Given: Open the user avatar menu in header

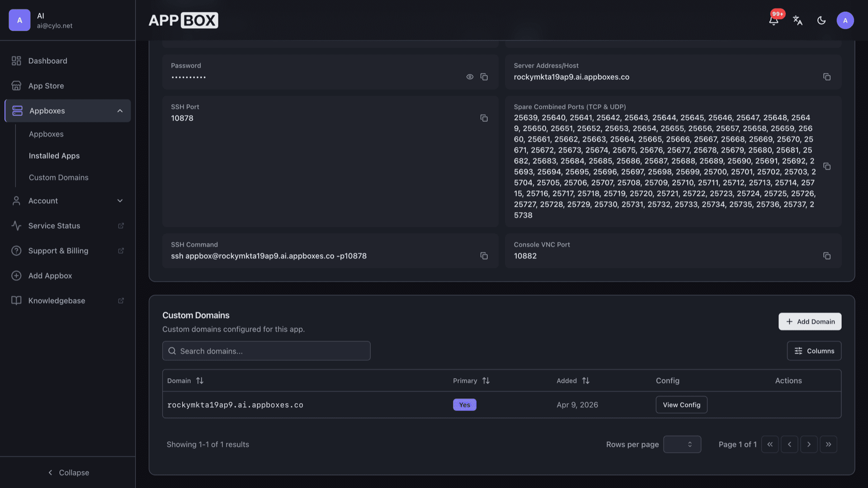Looking at the screenshot, I should pos(845,20).
